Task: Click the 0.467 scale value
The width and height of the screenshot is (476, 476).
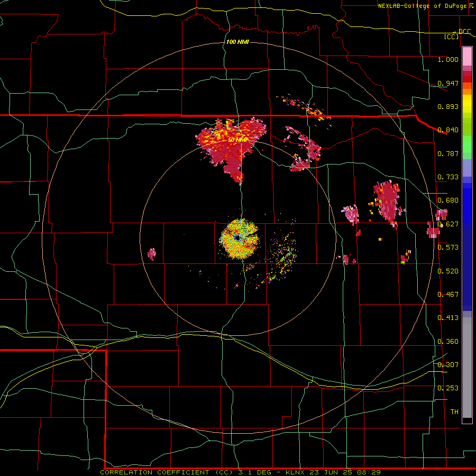Action: pos(448,295)
